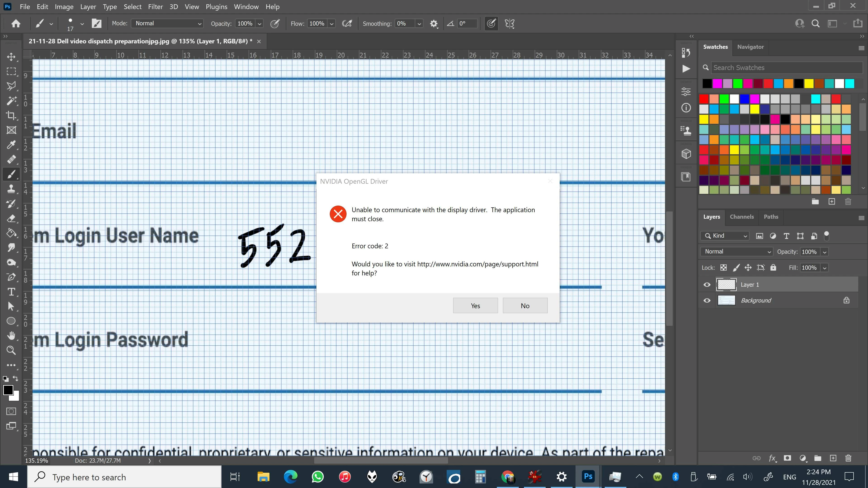
Task: Click No in NVIDIA driver dialog
Action: pos(525,305)
